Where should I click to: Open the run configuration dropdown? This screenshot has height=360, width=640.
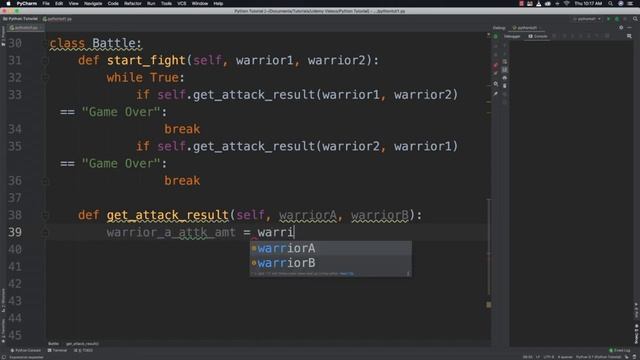pyautogui.click(x=587, y=19)
